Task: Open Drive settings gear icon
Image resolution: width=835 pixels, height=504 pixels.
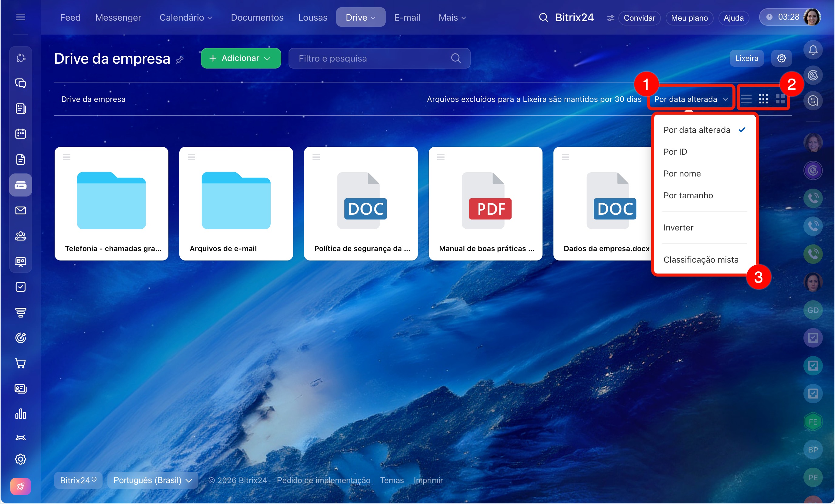Action: pyautogui.click(x=781, y=58)
